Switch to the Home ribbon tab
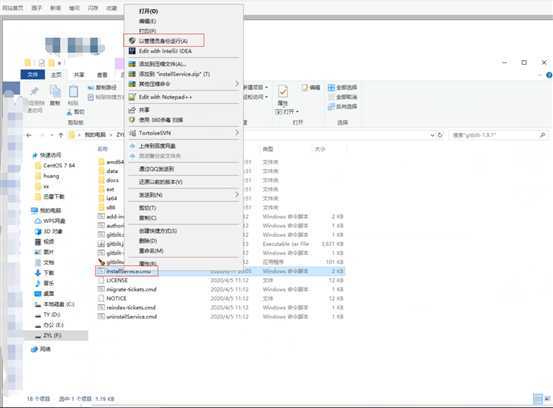Screen dimensions: 553x408 tap(56, 74)
